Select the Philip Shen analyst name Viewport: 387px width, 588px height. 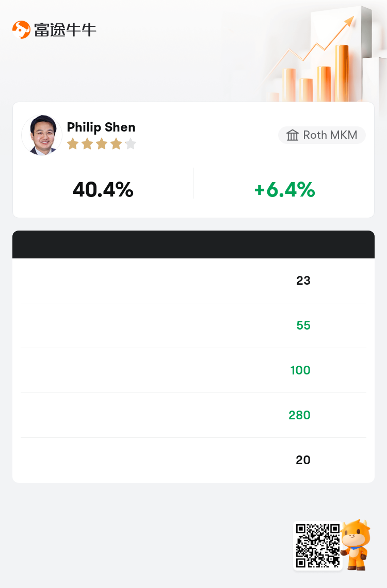[101, 127]
